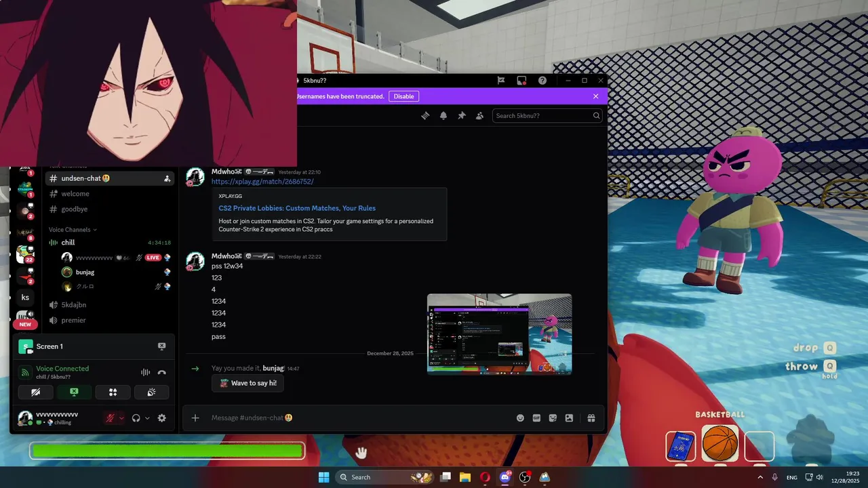
Task: Select the Screen 1 stream entry
Action: (x=94, y=346)
